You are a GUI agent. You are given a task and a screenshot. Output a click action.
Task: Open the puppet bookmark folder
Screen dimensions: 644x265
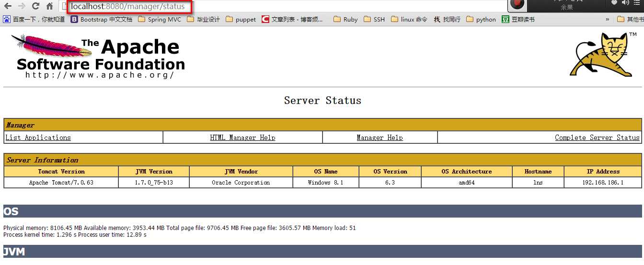click(241, 20)
